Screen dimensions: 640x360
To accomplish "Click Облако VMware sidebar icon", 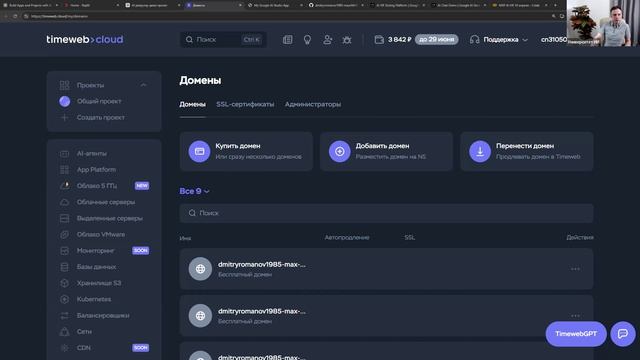I will pyautogui.click(x=64, y=235).
